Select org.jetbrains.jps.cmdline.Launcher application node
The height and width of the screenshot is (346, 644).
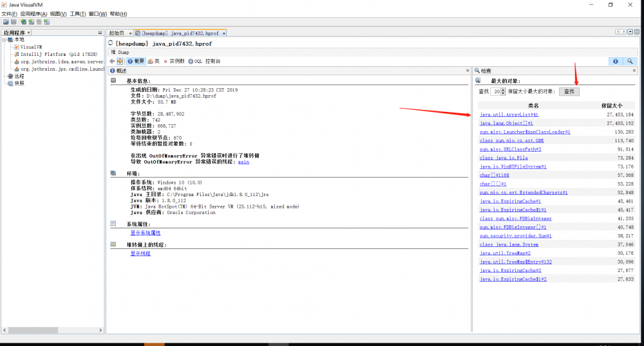(x=59, y=69)
